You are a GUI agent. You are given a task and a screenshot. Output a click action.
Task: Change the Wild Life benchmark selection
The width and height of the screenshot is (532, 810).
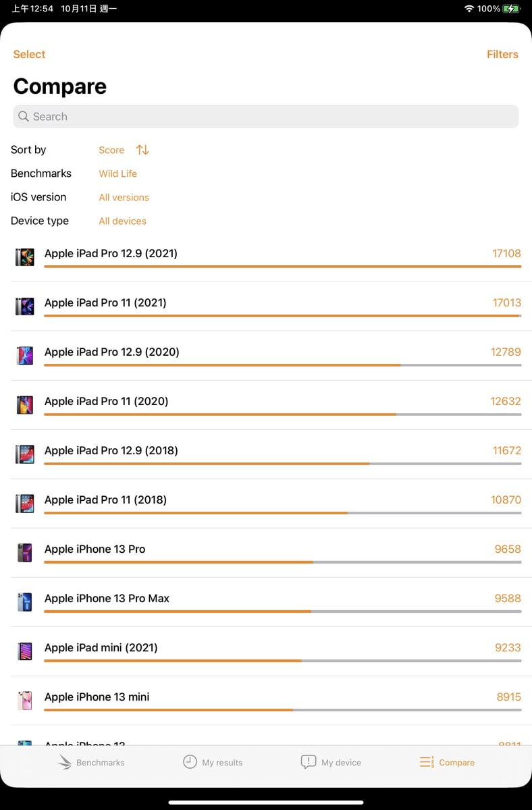(117, 173)
